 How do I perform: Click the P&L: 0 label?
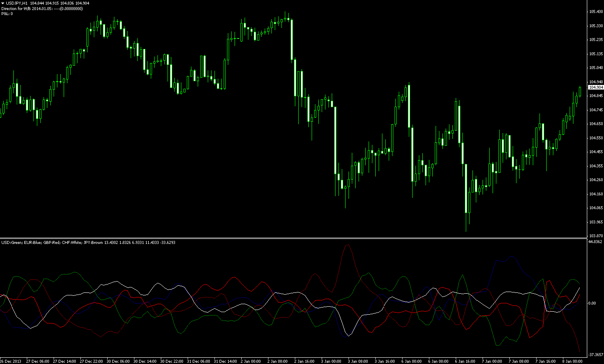pyautogui.click(x=7, y=13)
